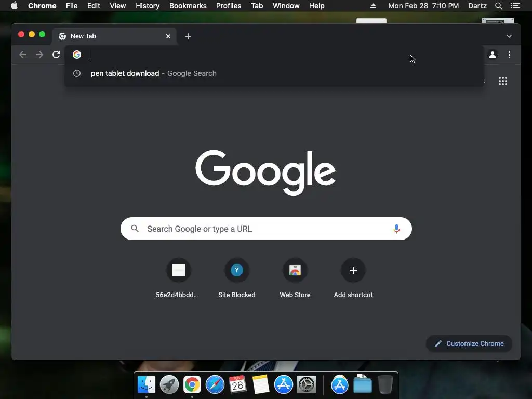This screenshot has width=532, height=399.
Task: Open Spotlight search in menu bar
Action: 498,6
